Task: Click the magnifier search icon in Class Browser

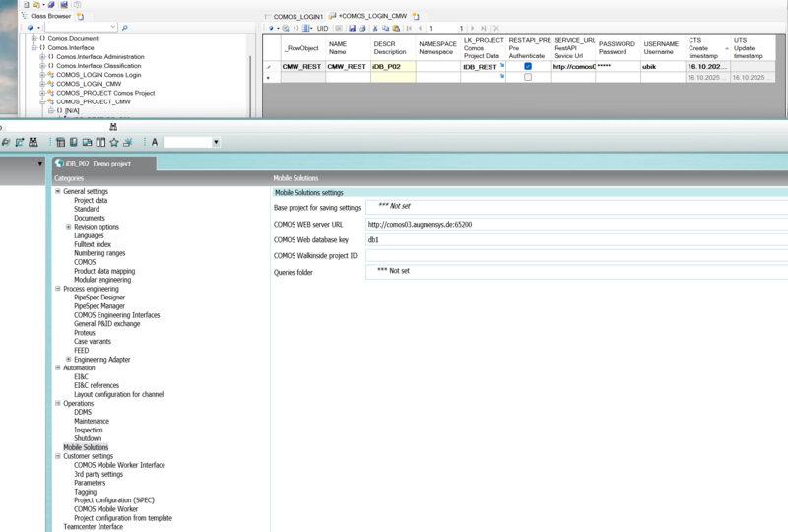Action: coord(125,28)
